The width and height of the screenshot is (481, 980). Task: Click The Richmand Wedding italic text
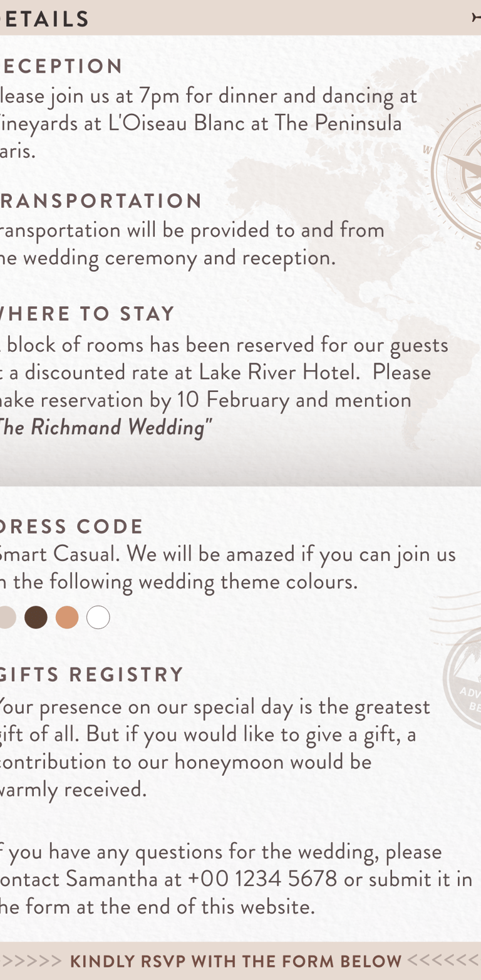105,427
